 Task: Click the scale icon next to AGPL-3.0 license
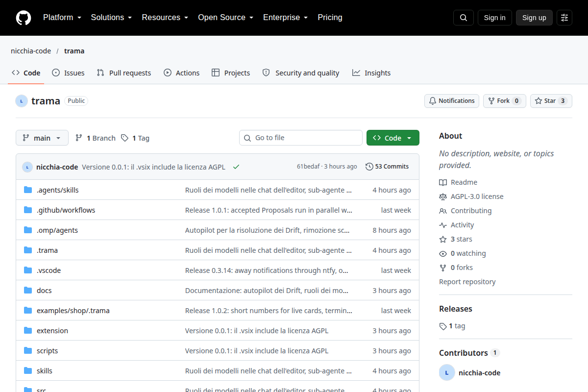(443, 196)
